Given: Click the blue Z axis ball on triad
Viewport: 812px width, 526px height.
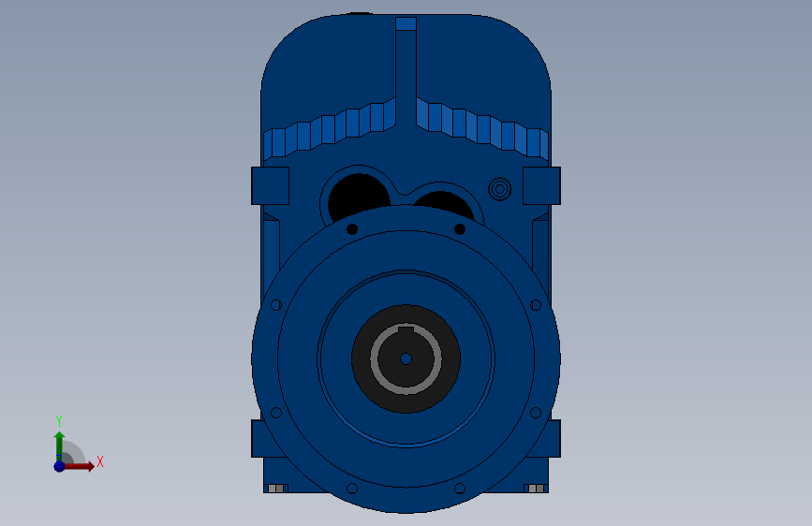Looking at the screenshot, I should (x=59, y=466).
